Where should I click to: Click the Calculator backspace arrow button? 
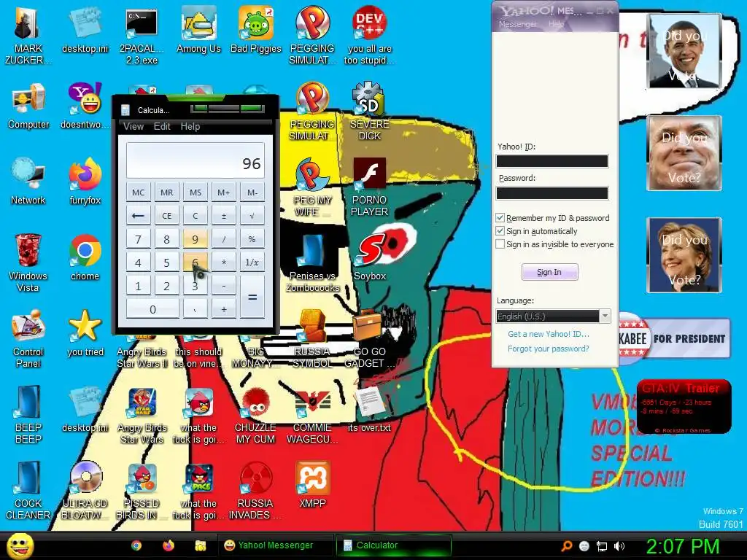[x=138, y=216]
